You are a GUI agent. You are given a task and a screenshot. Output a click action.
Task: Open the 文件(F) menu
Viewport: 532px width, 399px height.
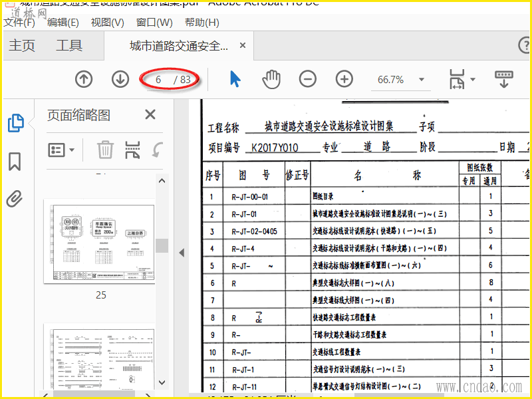pyautogui.click(x=19, y=23)
